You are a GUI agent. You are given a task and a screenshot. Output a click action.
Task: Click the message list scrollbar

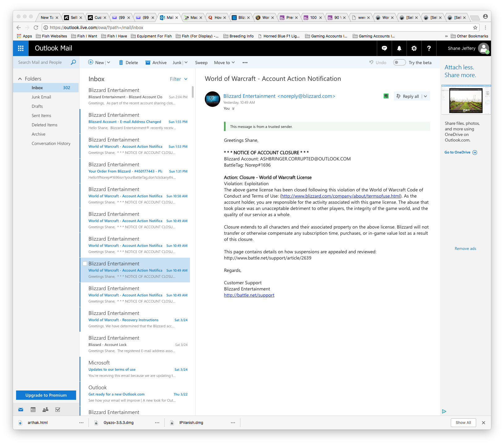pyautogui.click(x=193, y=92)
